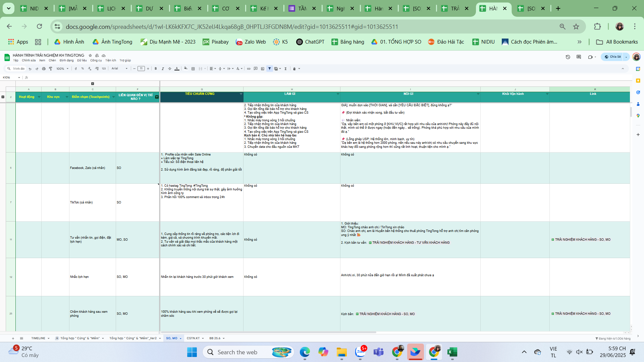Expand collapsed row group plus button
This screenshot has width=644, height=362.
tap(3, 97)
